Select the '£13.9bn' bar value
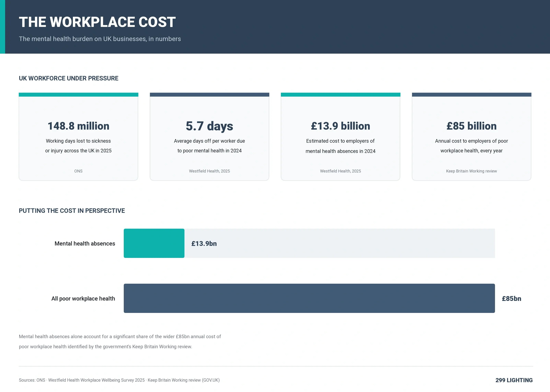The image size is (550, 392). click(204, 244)
